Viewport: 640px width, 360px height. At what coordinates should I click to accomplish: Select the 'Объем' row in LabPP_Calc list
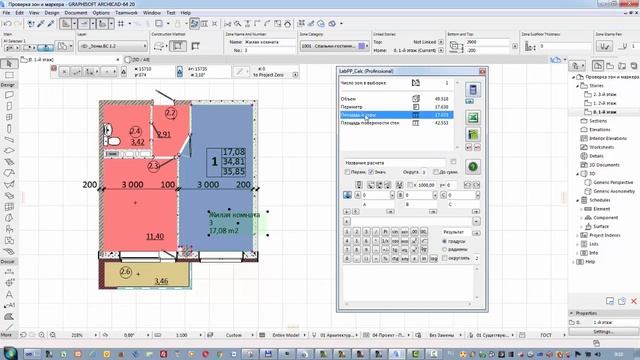(397, 99)
